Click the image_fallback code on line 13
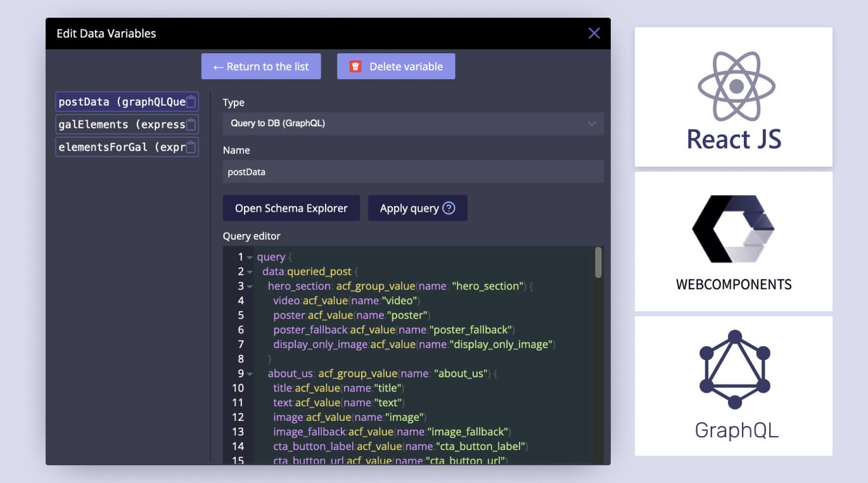The width and height of the screenshot is (868, 483). point(392,432)
